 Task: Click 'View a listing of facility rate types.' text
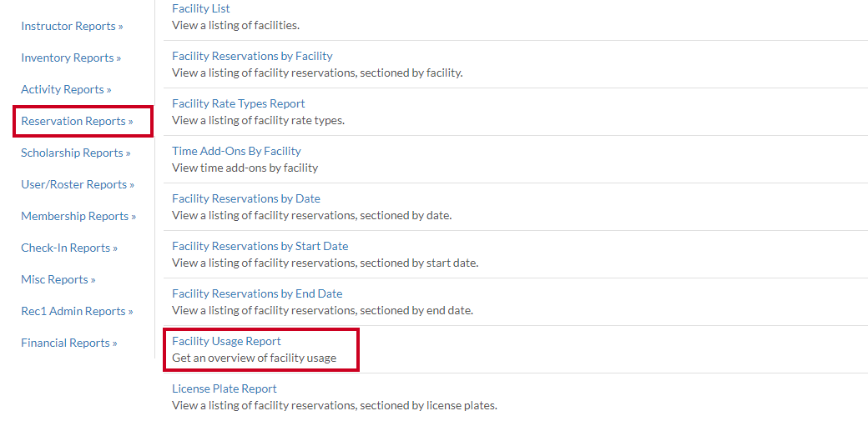pyautogui.click(x=259, y=120)
